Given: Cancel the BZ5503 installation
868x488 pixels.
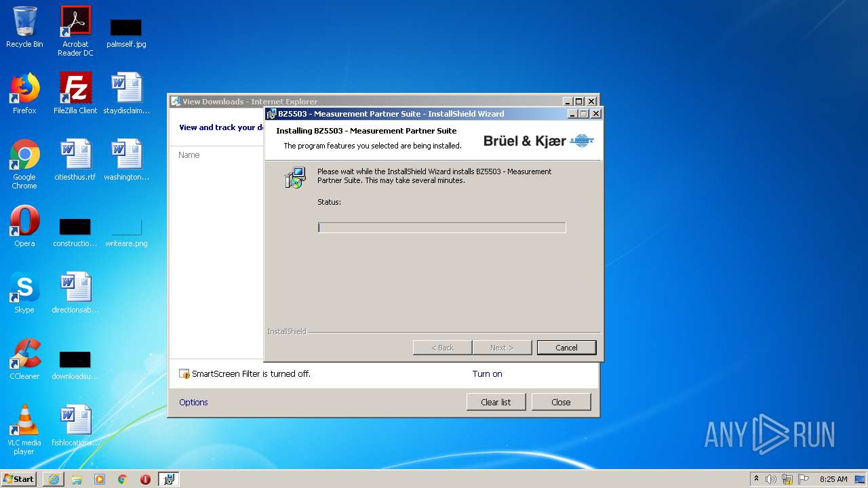Looking at the screenshot, I should pyautogui.click(x=566, y=348).
